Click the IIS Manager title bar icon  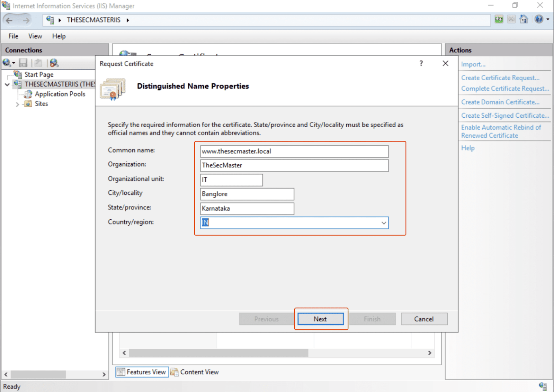point(6,6)
